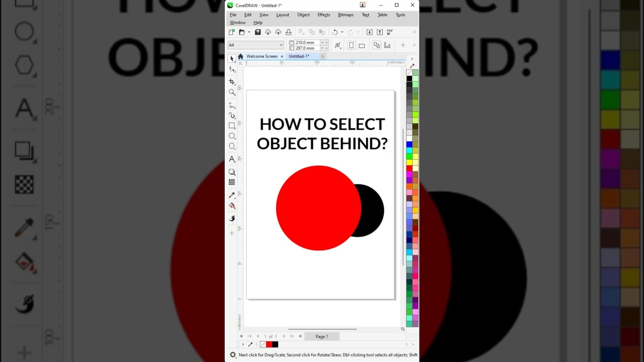Select the Zoom magnifier tool

232,93
